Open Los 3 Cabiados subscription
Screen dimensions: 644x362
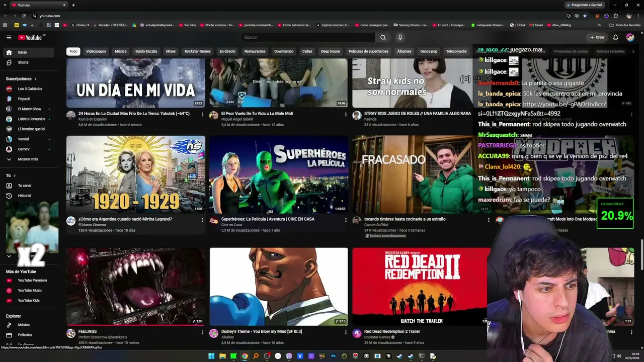tap(29, 89)
